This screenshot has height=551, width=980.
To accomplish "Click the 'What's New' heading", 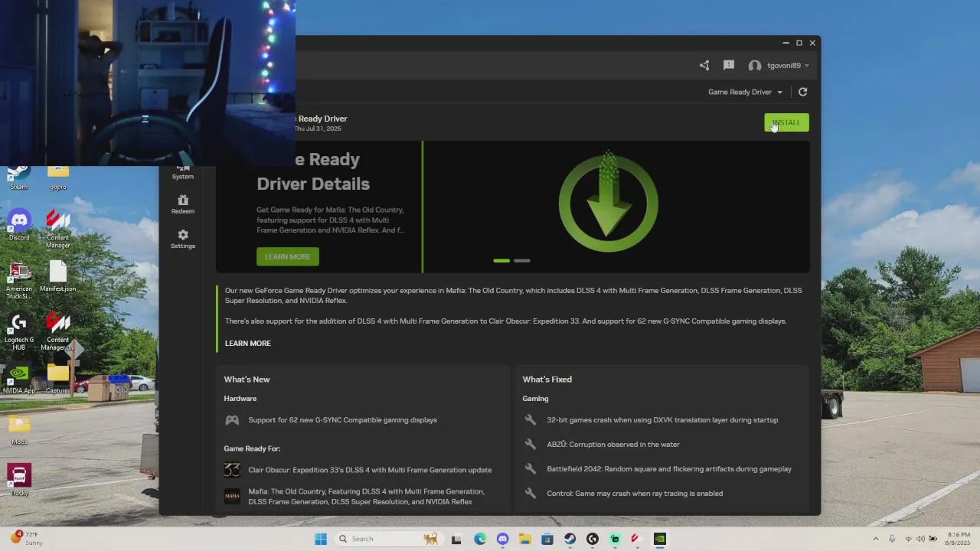I will tap(247, 380).
